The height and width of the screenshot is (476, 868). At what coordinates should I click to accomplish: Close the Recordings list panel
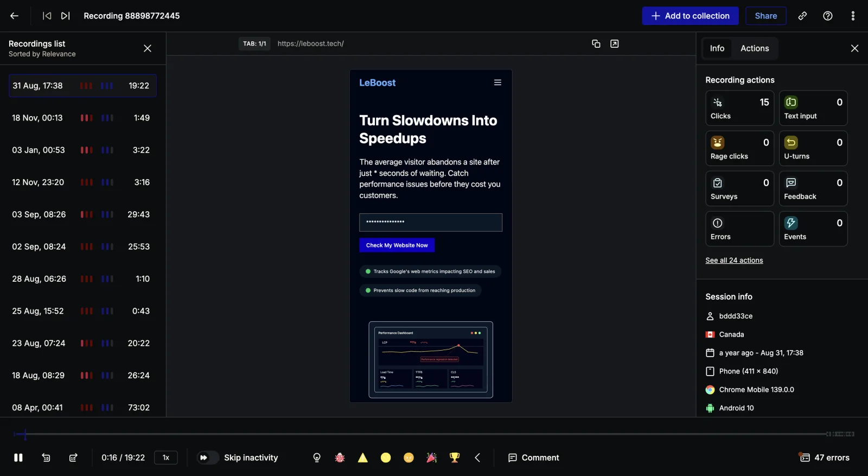point(148,48)
